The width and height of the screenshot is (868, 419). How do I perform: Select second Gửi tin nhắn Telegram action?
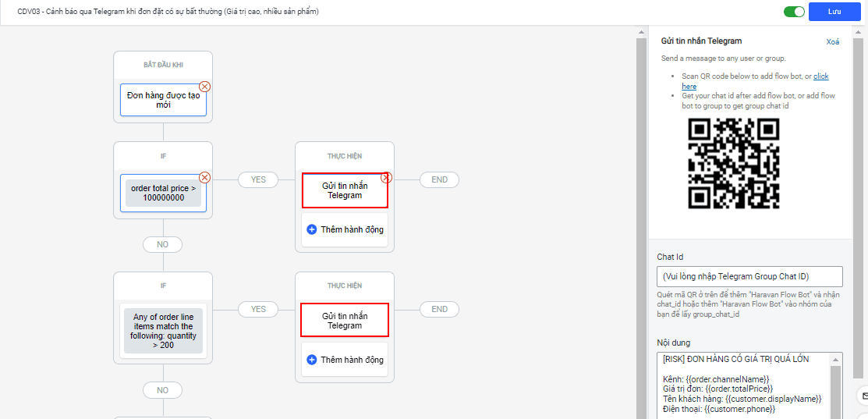pos(344,321)
